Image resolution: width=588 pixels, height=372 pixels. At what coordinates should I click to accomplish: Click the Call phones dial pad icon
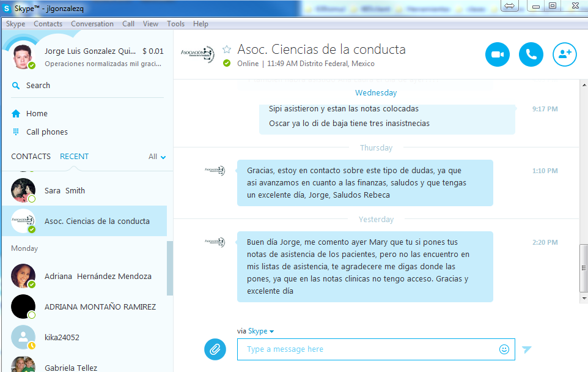(16, 132)
